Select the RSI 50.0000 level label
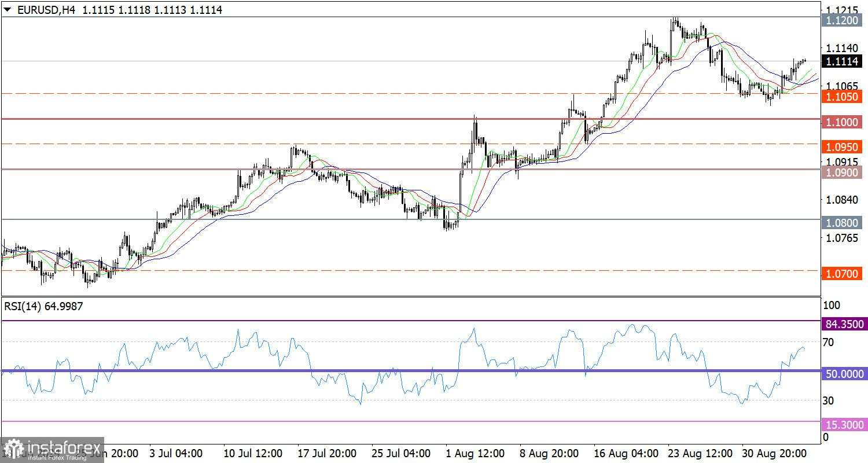 [844, 374]
